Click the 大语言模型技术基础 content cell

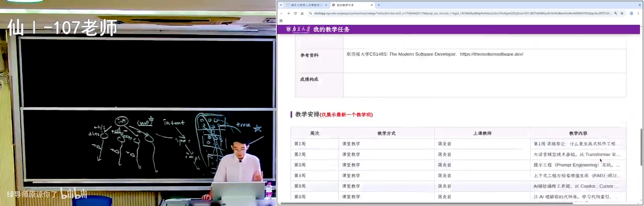tap(578, 154)
